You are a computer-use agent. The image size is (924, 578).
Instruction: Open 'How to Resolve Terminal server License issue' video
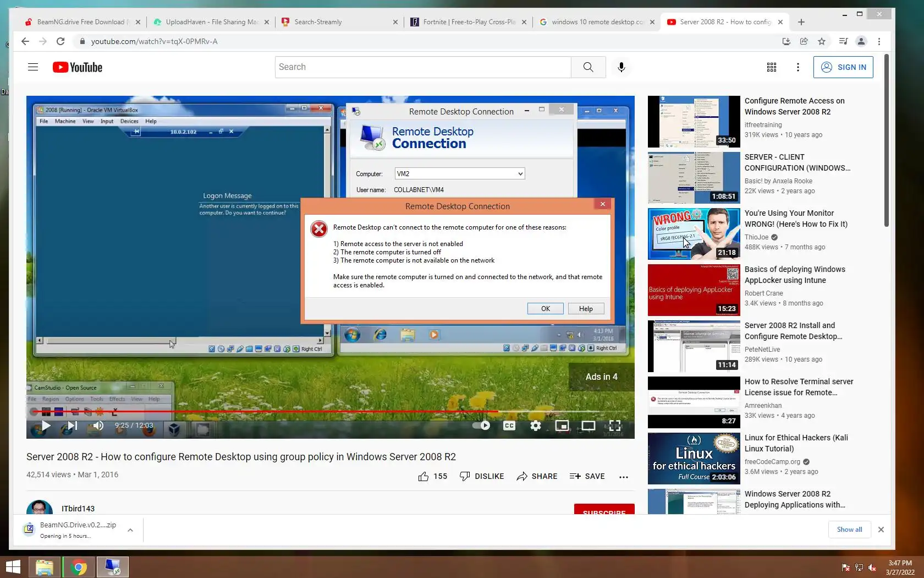pyautogui.click(x=694, y=402)
